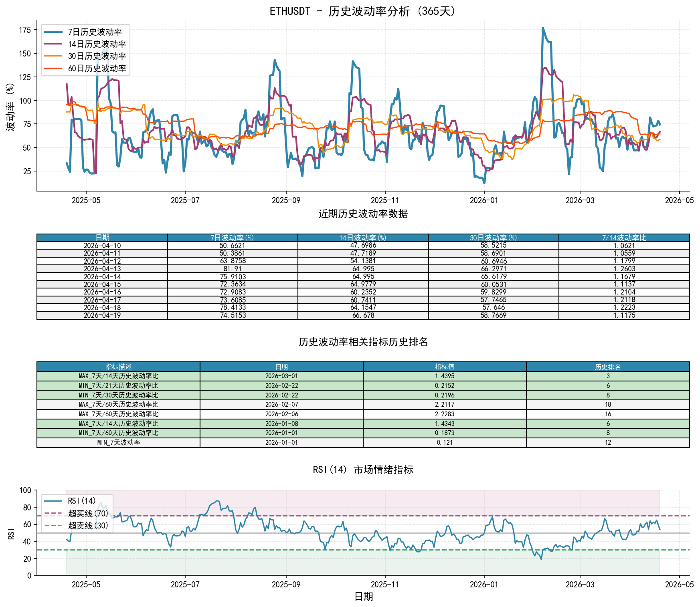The image size is (700, 607).
Task: Select the 60日历史波动率 legend label
Action: 97,69
